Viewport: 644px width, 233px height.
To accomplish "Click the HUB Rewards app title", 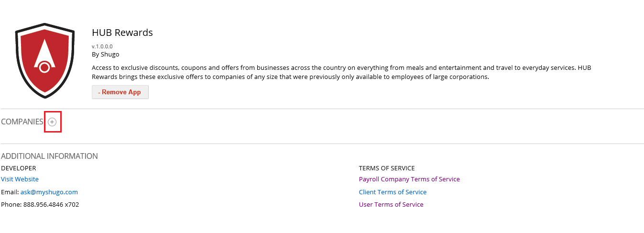I will click(x=122, y=33).
